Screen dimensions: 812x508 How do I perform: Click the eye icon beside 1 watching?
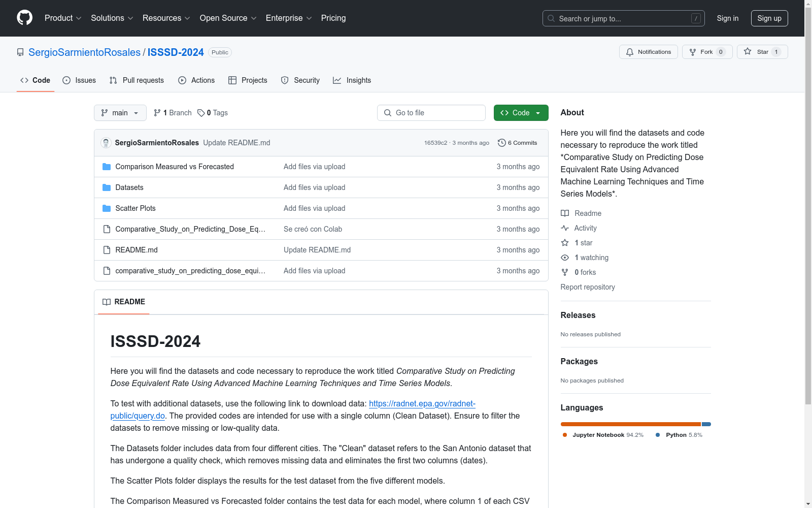coord(565,258)
